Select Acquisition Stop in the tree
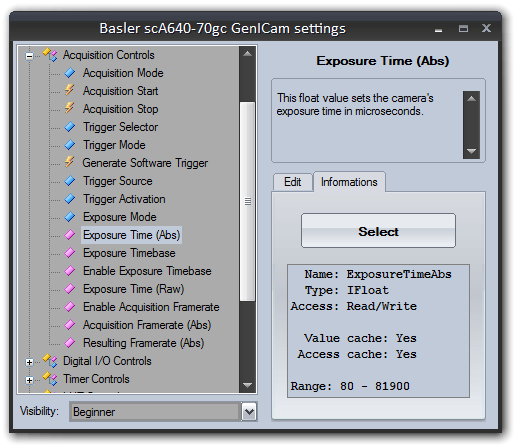 click(120, 109)
